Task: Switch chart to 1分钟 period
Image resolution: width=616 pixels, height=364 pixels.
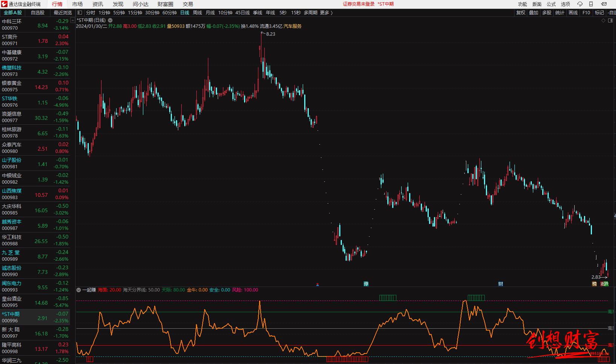Action: click(104, 13)
